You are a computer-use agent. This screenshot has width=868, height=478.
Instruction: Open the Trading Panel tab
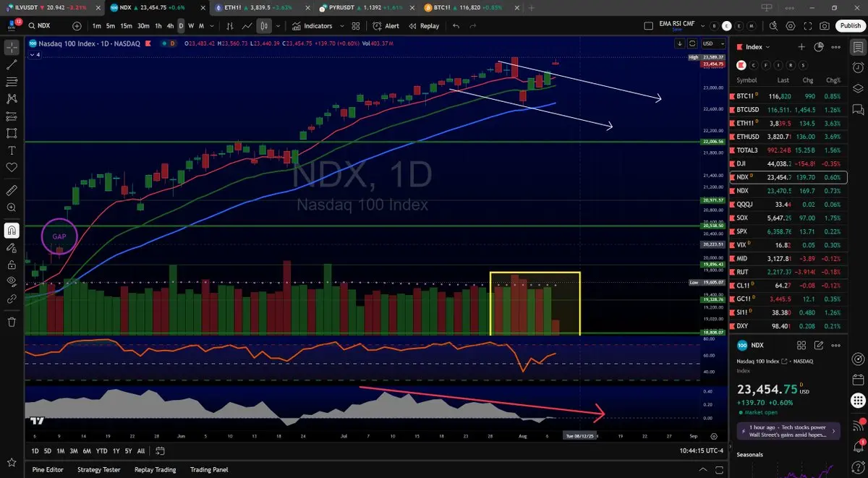coord(209,469)
